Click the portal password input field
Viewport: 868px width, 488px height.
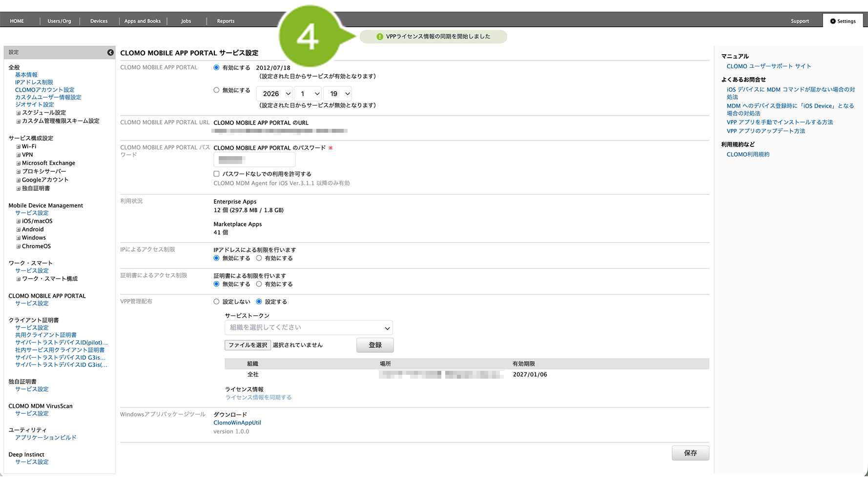pyautogui.click(x=254, y=160)
